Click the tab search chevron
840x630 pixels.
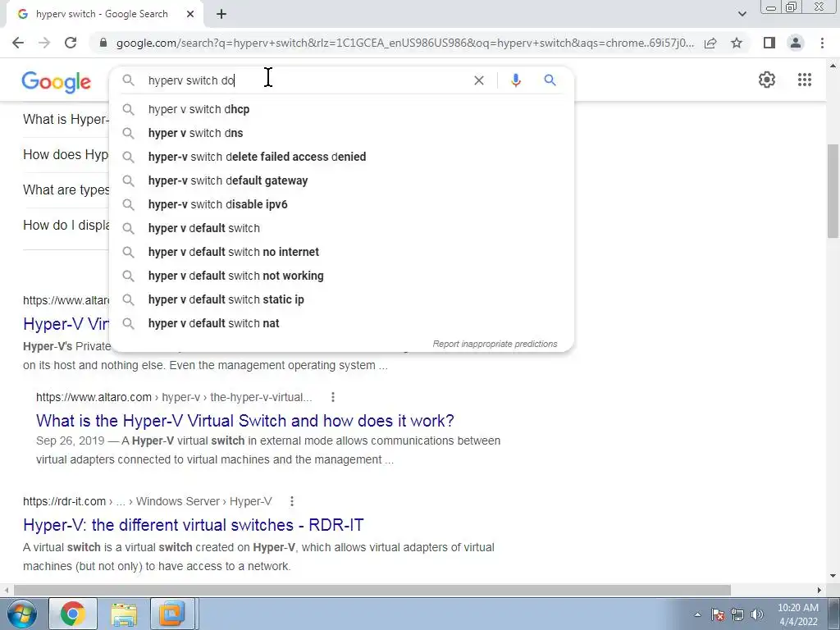[742, 14]
